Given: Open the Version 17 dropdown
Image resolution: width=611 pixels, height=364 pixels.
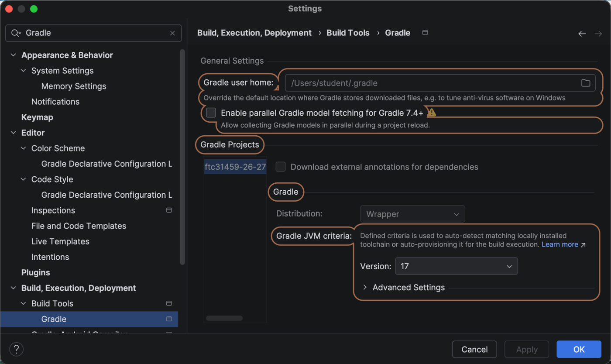Looking at the screenshot, I should tap(456, 266).
